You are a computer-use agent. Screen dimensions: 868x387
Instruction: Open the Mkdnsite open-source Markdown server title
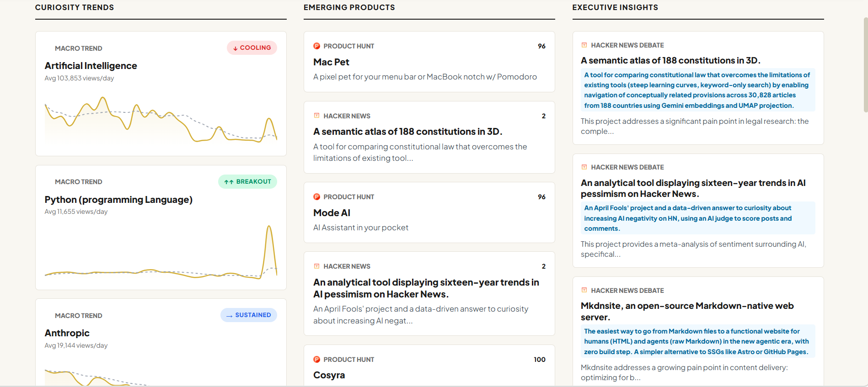pos(687,311)
